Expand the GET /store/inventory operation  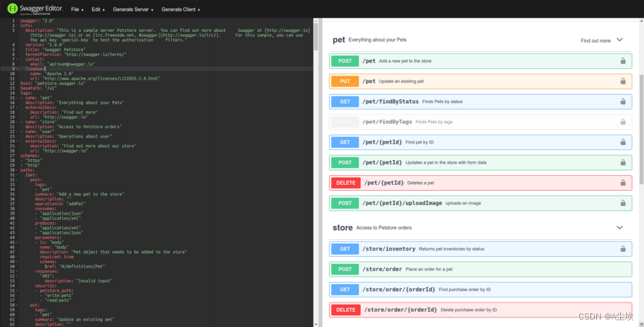click(480, 249)
